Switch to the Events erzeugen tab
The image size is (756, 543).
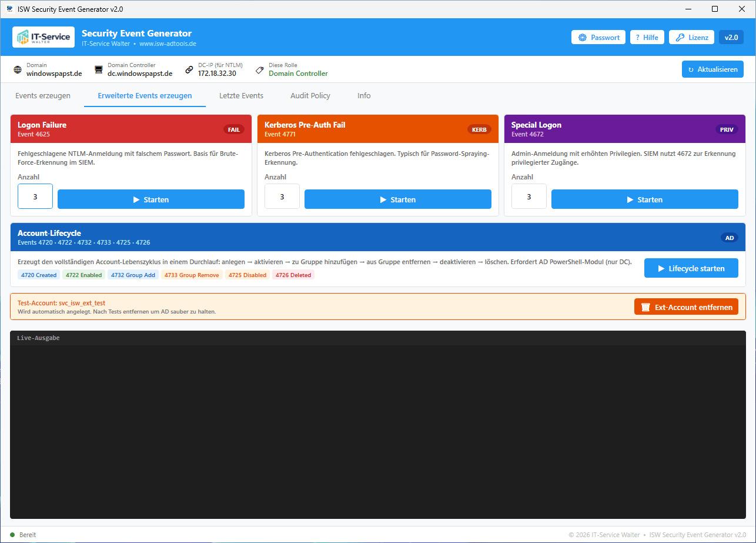click(x=43, y=95)
